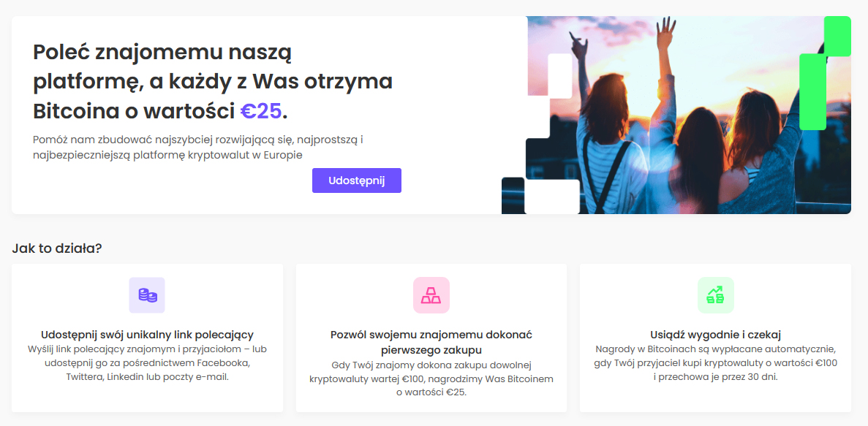Click the 'Usiądź wygodnie i czekaj' title
Screen dimensions: 868x426
(715, 335)
